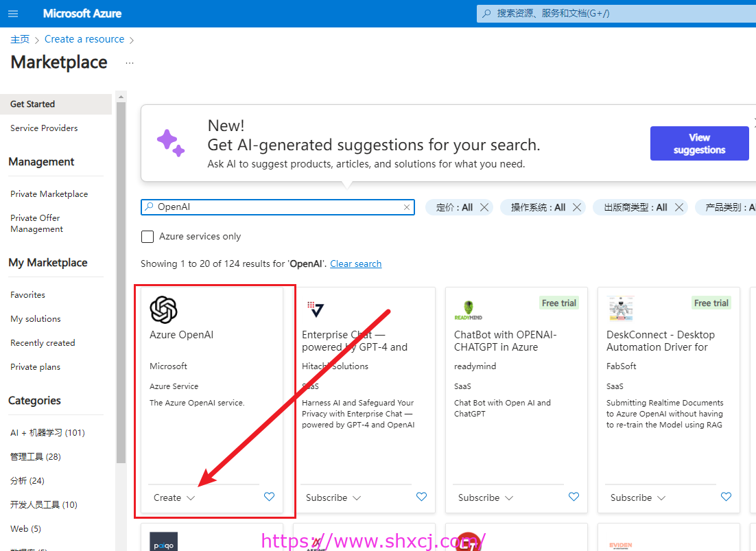This screenshot has width=756, height=551.
Task: Open My solutions
Action: pyautogui.click(x=36, y=318)
